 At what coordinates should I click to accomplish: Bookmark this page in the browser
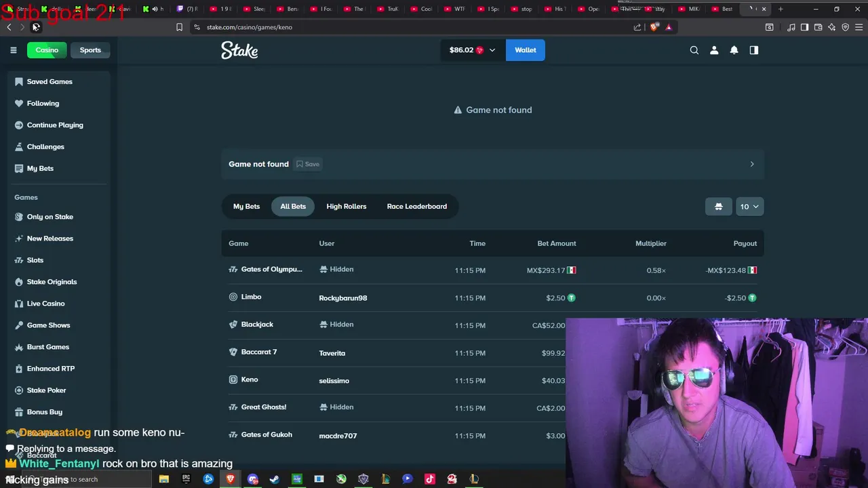(179, 27)
